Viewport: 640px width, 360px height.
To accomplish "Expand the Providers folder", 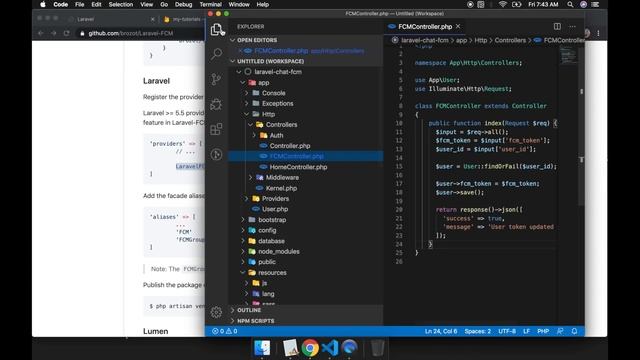I will tap(247, 199).
